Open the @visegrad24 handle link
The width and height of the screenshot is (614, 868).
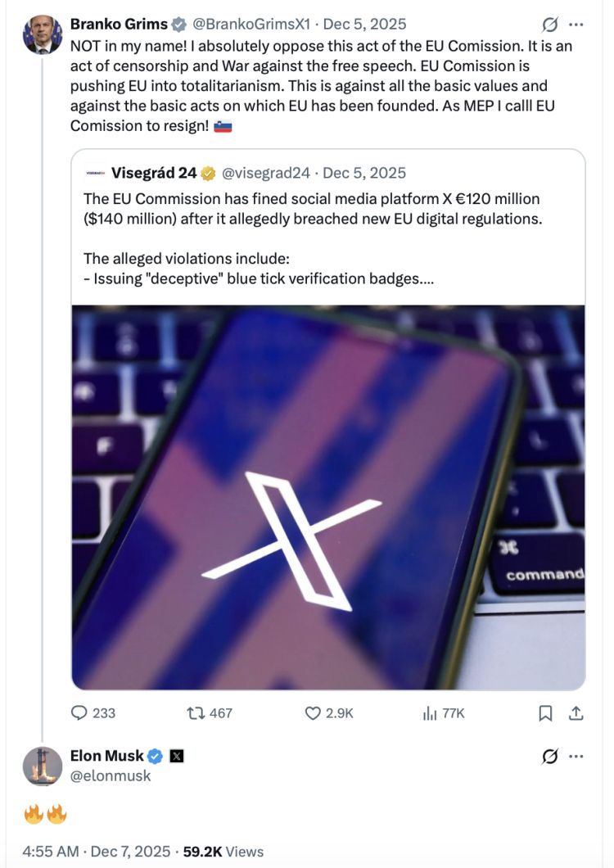click(266, 174)
